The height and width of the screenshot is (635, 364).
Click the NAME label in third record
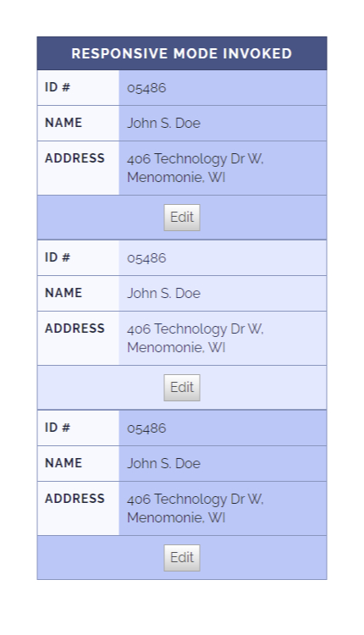coord(63,462)
